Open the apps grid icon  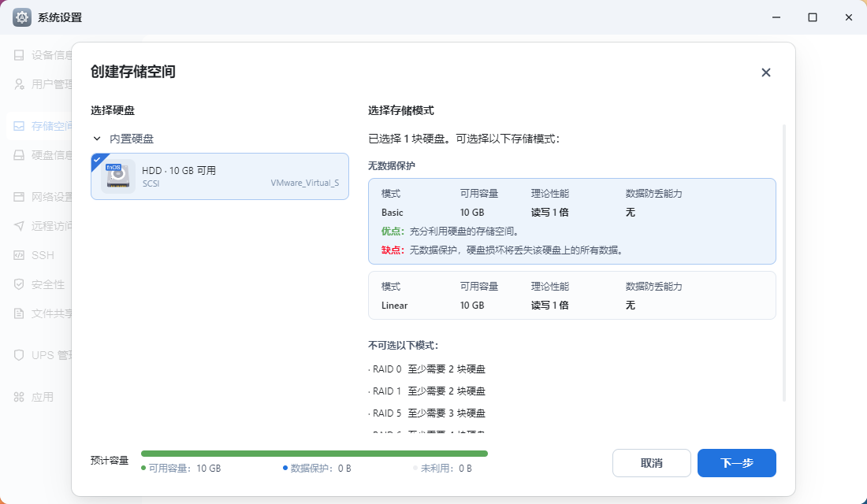[x=19, y=397]
